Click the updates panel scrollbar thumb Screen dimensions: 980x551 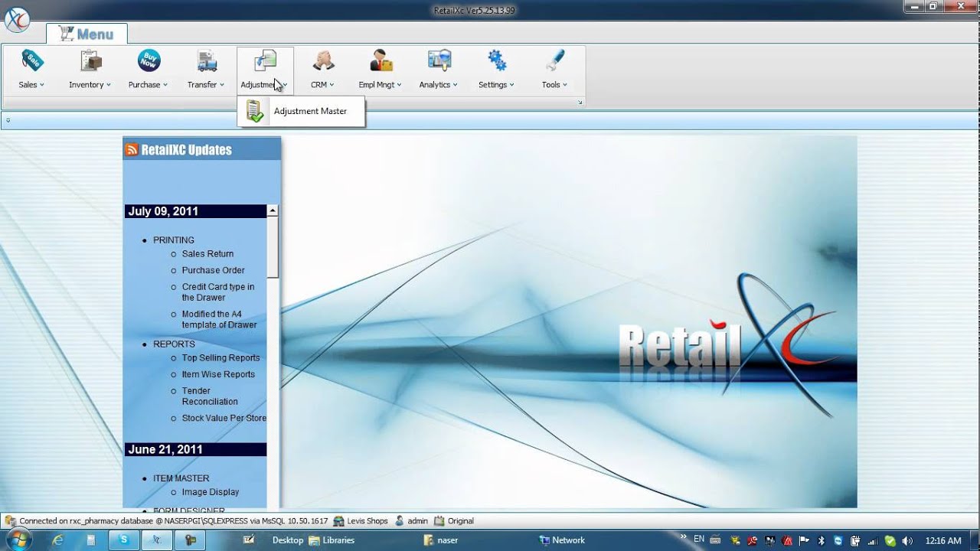click(273, 246)
